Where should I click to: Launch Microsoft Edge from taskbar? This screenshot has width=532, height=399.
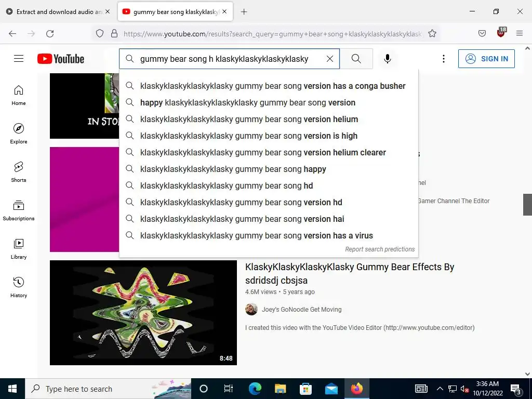pyautogui.click(x=255, y=389)
